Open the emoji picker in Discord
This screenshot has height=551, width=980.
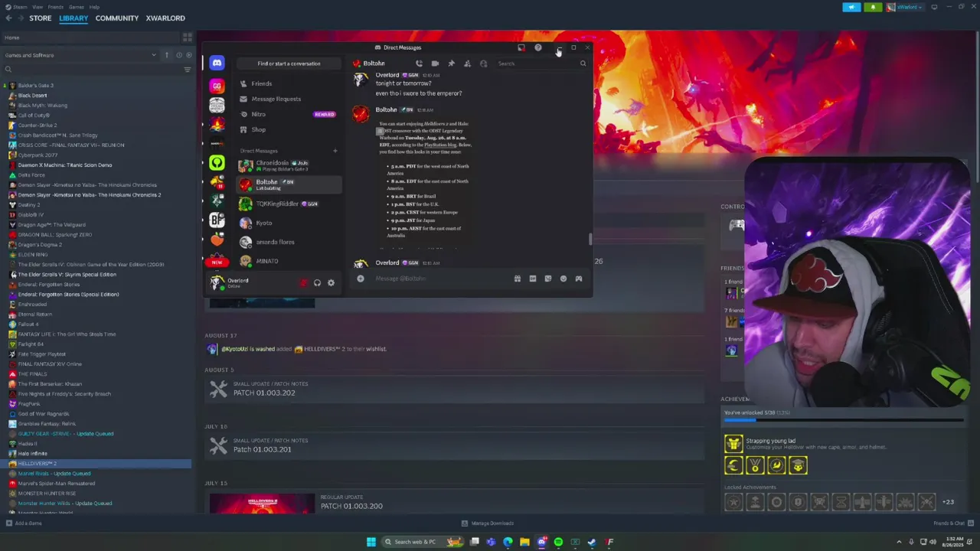[563, 279]
